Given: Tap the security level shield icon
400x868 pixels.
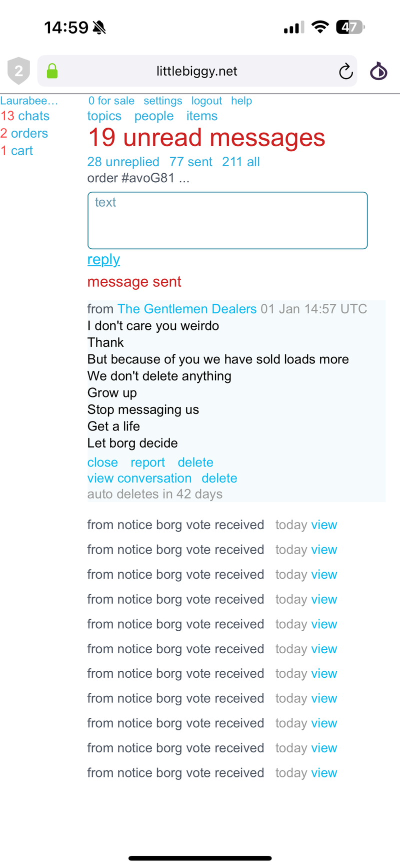Looking at the screenshot, I should point(18,71).
